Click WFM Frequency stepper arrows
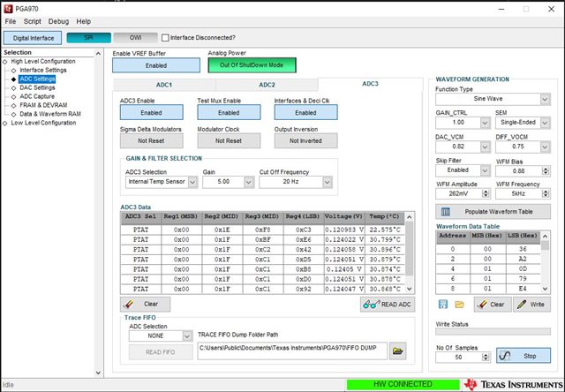This screenshot has width=565, height=392. 546,194
